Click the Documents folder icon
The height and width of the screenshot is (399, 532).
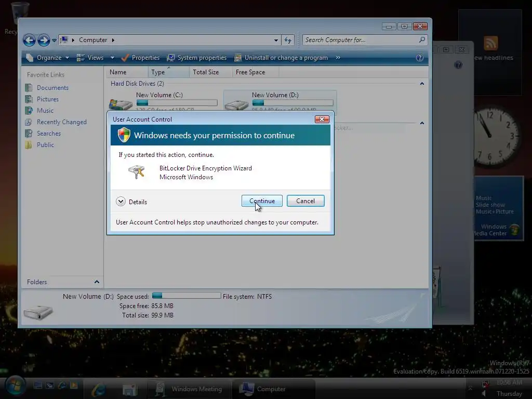[29, 88]
